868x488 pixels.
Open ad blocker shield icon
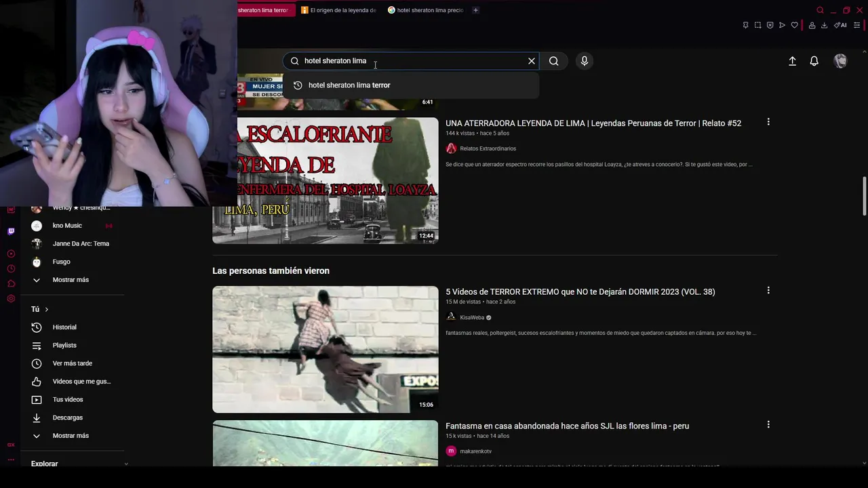pyautogui.click(x=770, y=25)
